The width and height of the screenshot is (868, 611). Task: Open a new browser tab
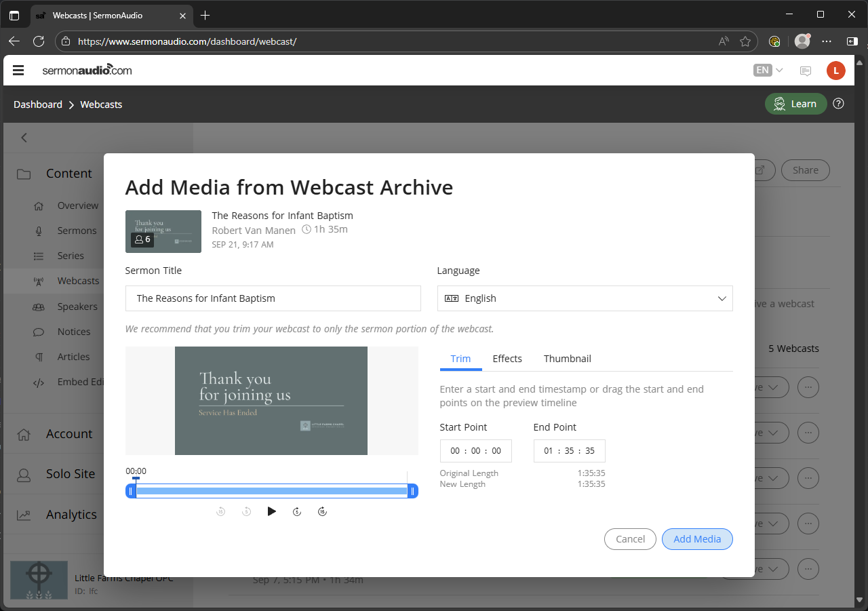click(x=205, y=15)
